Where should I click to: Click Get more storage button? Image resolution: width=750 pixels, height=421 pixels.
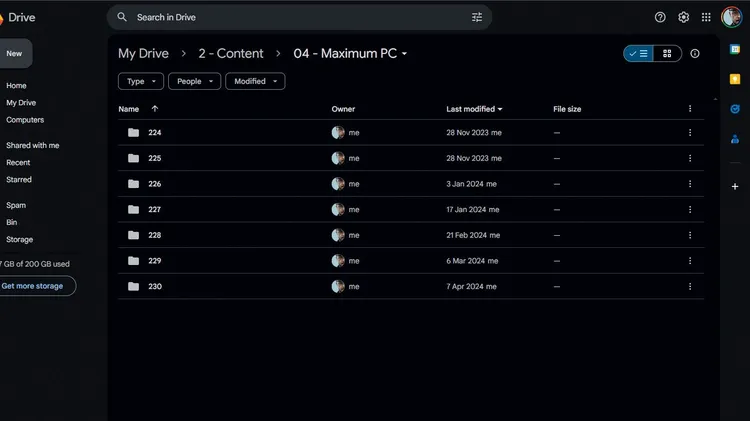click(x=33, y=286)
